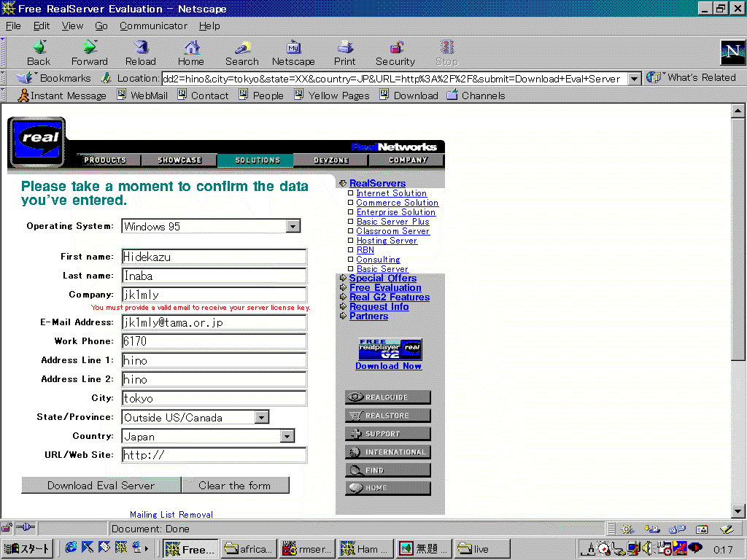The image size is (747, 560).
Task: Open the View menu
Action: 72,26
